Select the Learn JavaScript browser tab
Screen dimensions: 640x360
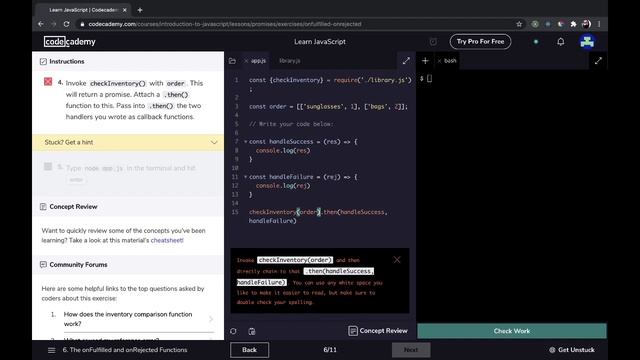(x=83, y=10)
